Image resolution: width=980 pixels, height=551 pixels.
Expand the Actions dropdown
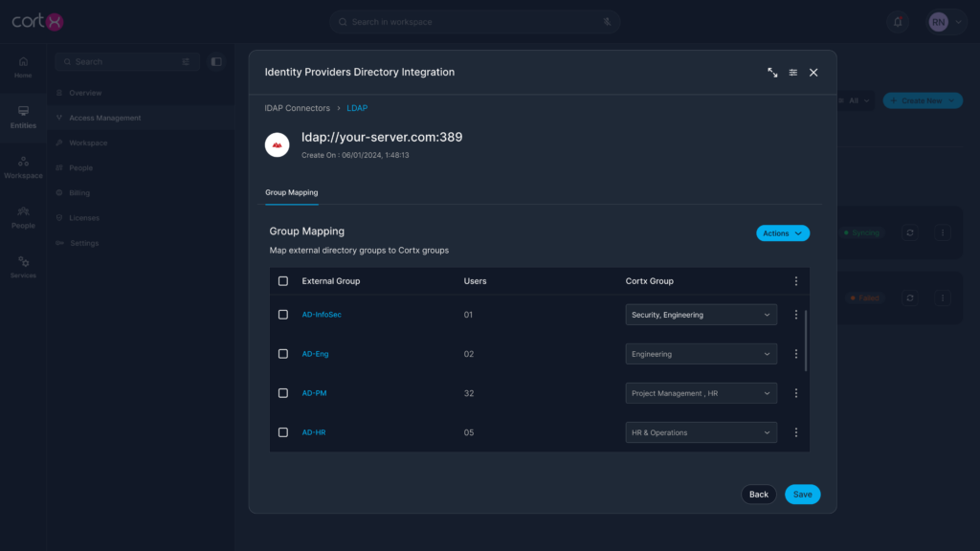pyautogui.click(x=783, y=233)
